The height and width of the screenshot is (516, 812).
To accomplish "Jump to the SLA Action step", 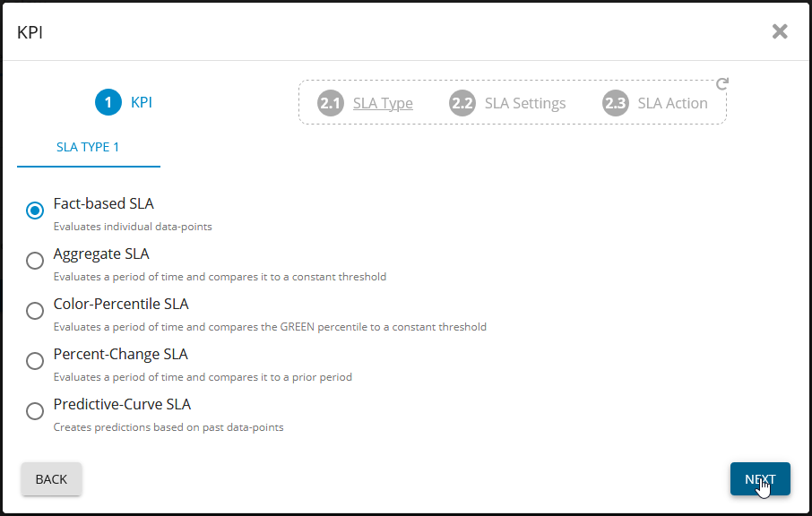I will [672, 103].
